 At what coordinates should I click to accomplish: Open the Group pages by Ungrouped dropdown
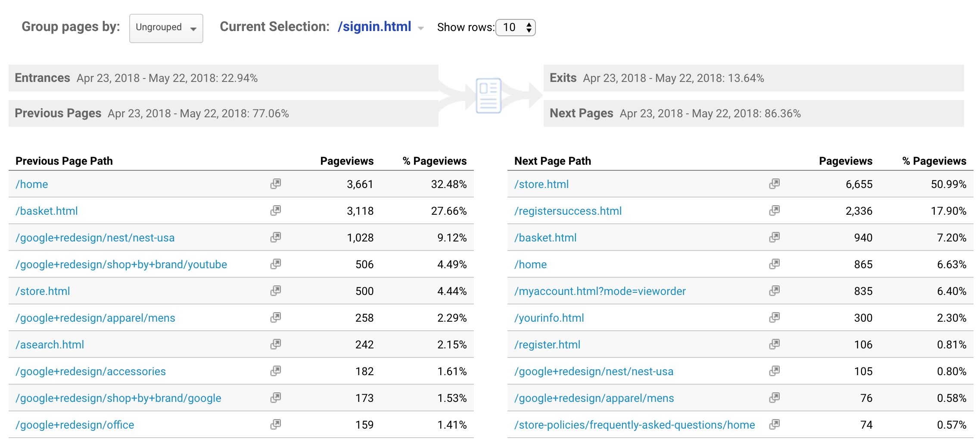coord(166,28)
